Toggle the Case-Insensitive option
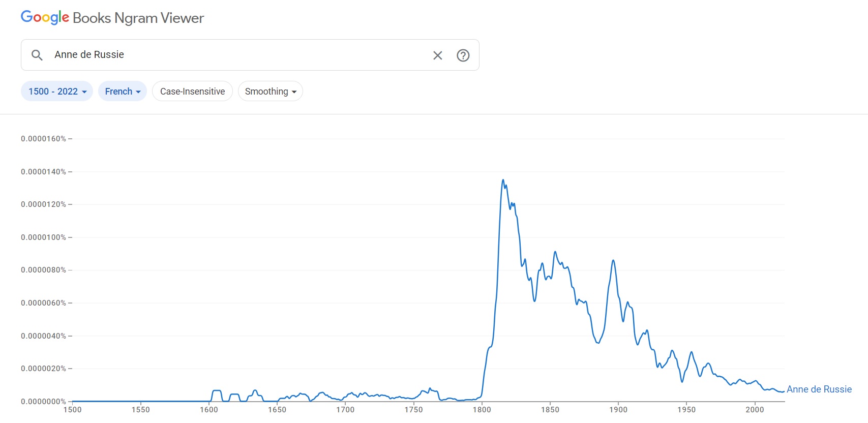Screen dimensions: 868x423 click(x=192, y=92)
